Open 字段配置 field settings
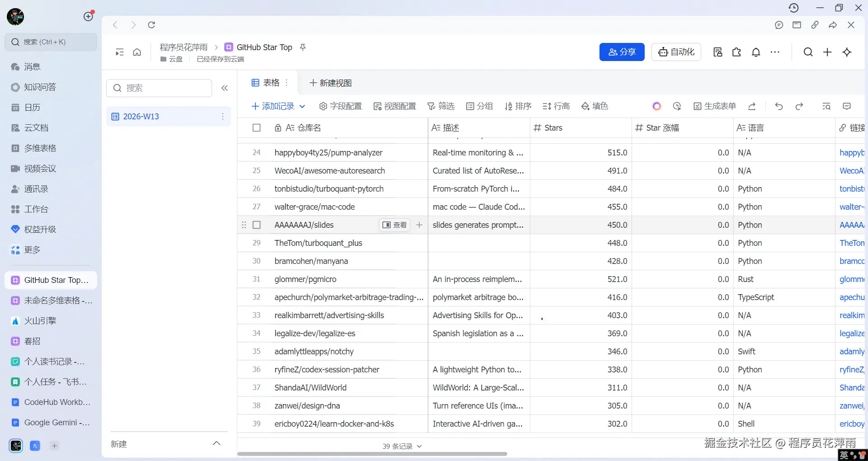 click(x=340, y=106)
